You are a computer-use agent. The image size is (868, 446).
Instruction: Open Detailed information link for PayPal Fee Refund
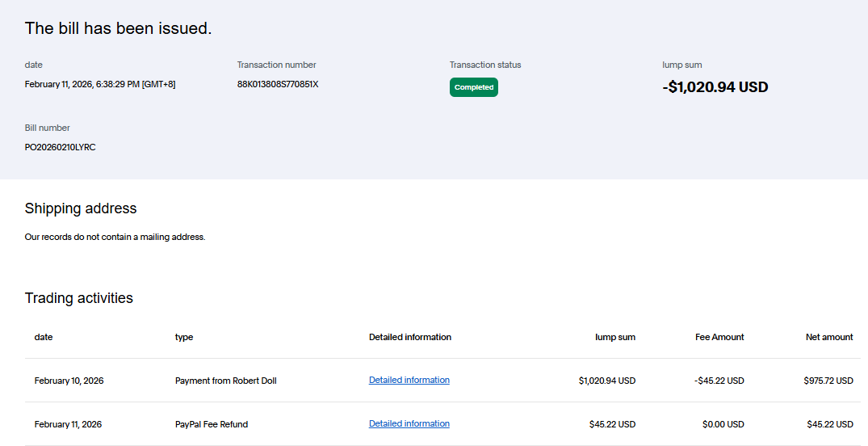(x=409, y=423)
